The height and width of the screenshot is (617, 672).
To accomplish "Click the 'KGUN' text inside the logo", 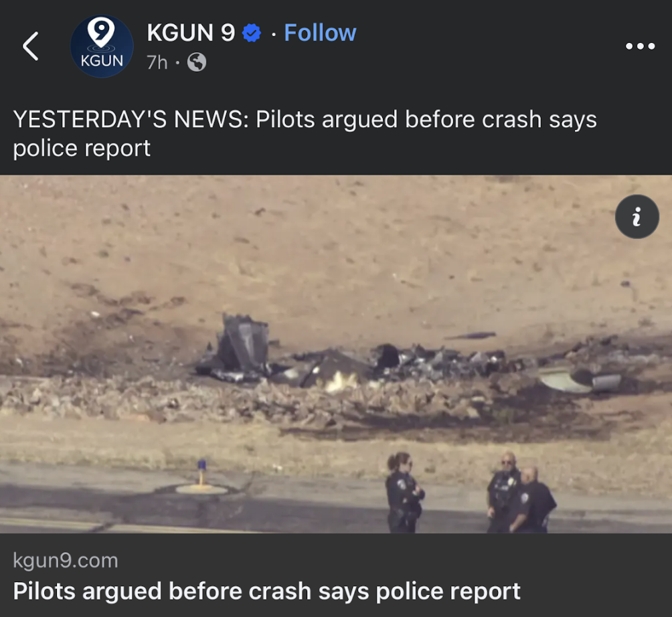I will point(102,61).
